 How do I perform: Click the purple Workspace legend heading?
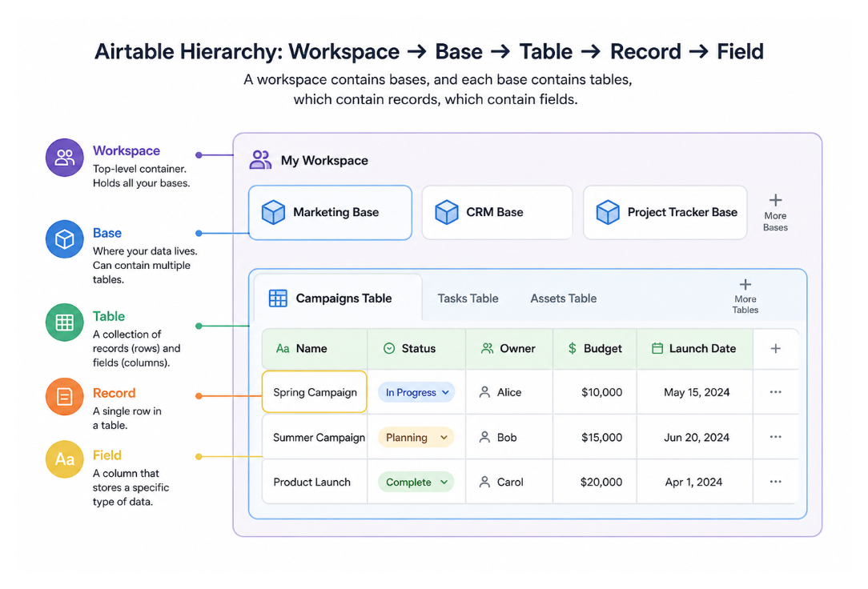[127, 151]
